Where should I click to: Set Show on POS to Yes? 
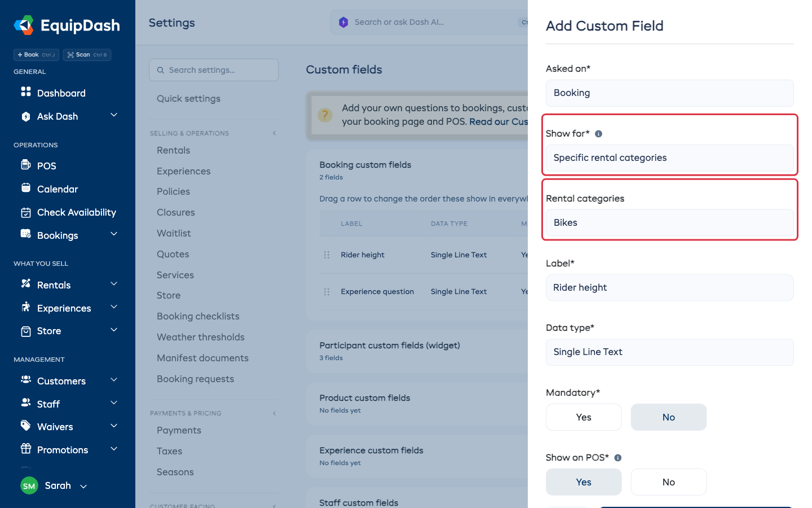[584, 482]
